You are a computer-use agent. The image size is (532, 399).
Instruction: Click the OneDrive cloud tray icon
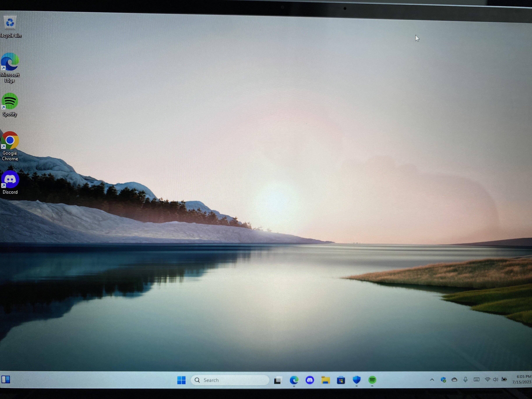[454, 379]
